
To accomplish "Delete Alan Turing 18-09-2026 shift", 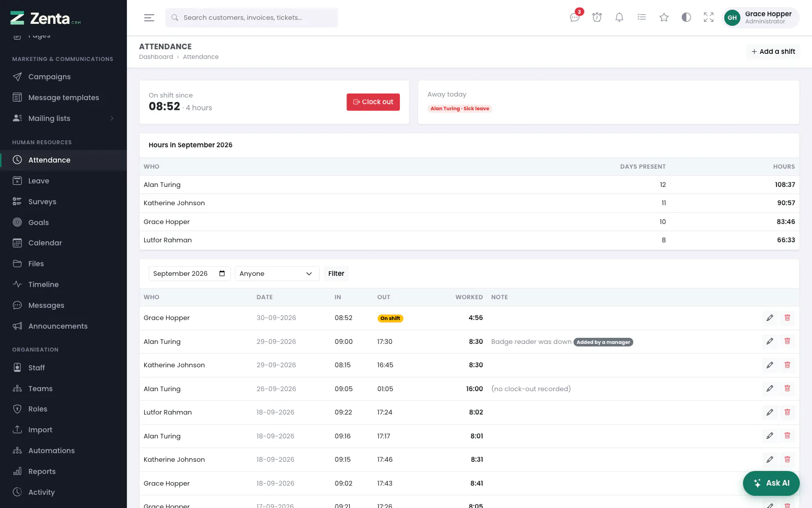I will 788,436.
